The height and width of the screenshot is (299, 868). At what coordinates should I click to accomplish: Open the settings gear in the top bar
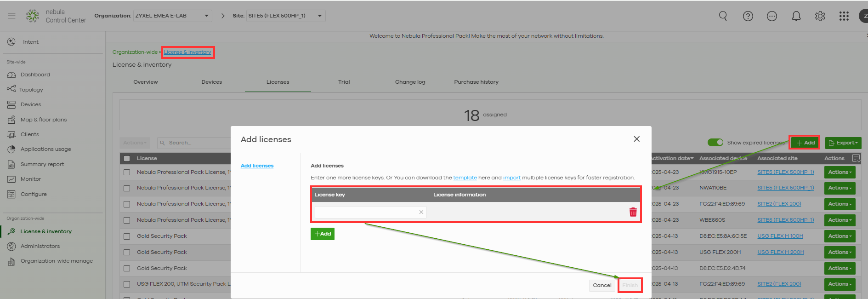point(820,16)
